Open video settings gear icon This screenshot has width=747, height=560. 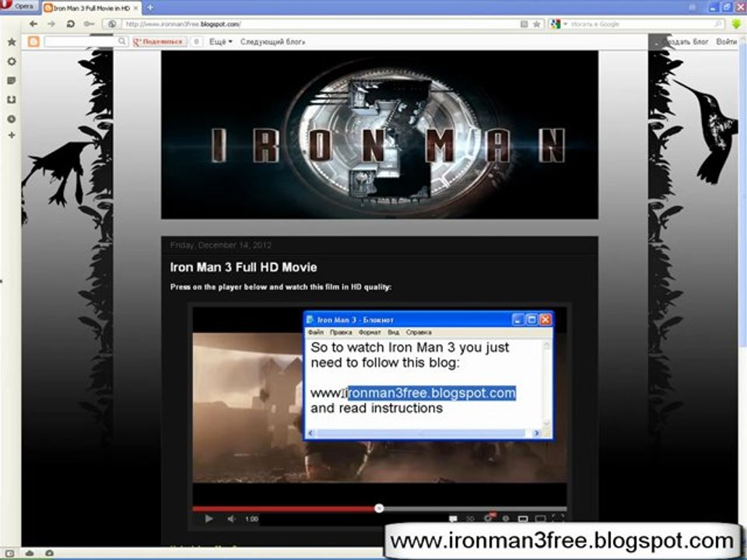click(489, 518)
